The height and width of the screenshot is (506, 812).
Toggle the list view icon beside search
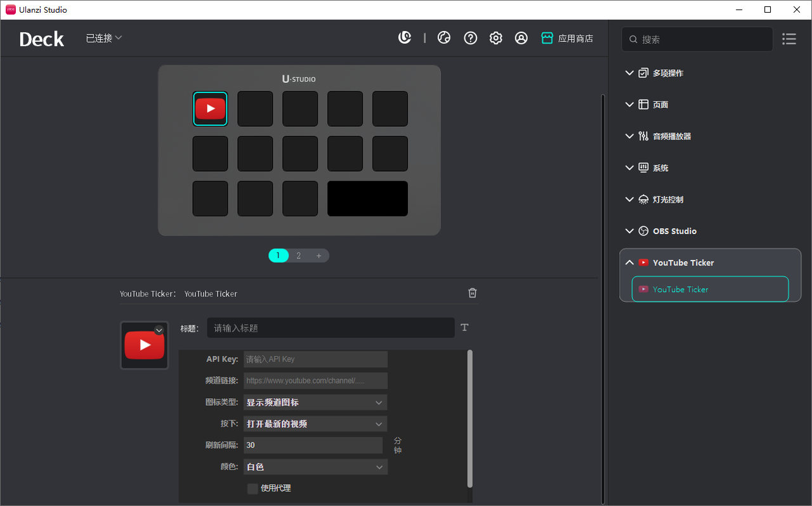(789, 39)
